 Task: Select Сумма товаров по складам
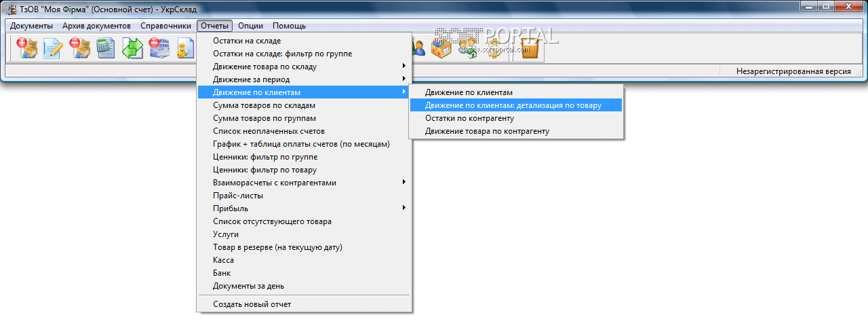tap(304, 105)
